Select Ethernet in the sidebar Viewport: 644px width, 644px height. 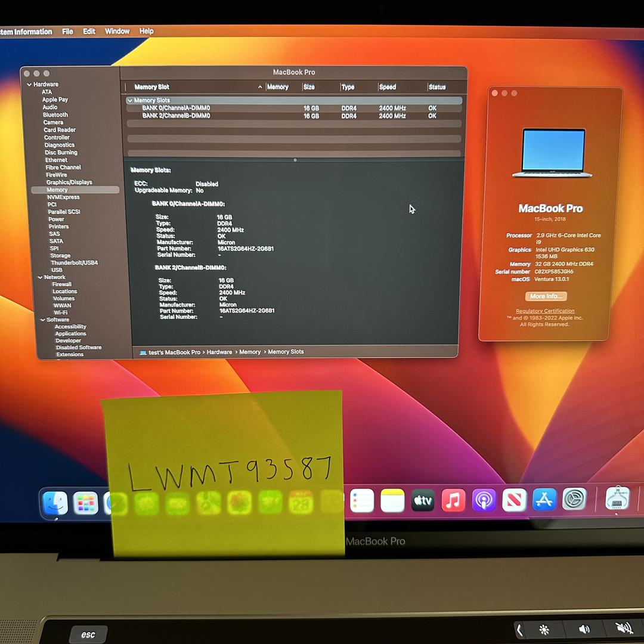pyautogui.click(x=56, y=160)
